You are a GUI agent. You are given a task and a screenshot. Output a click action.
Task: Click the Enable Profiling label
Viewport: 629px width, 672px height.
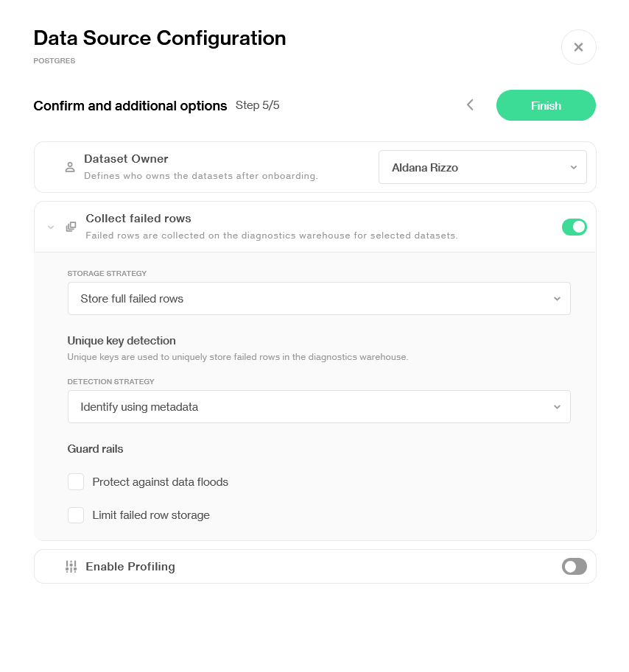click(x=130, y=567)
